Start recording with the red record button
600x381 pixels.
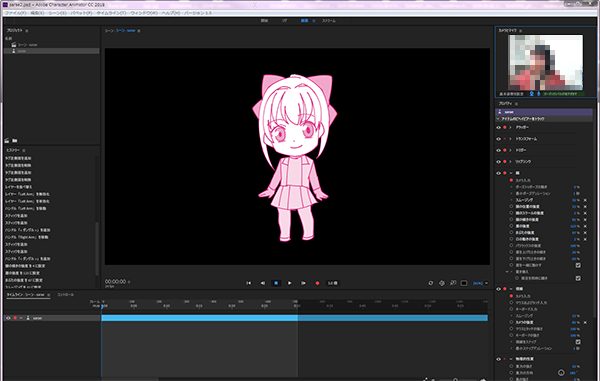coord(317,283)
